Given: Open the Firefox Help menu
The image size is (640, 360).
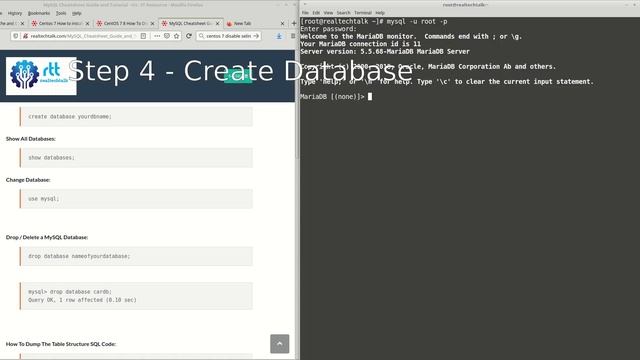Looking at the screenshot, I should tap(77, 13).
